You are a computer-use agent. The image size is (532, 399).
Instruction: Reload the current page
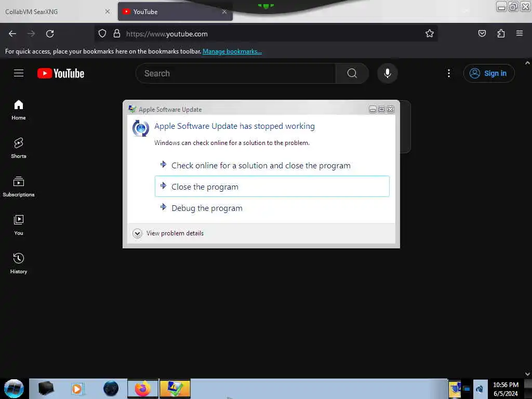50,34
